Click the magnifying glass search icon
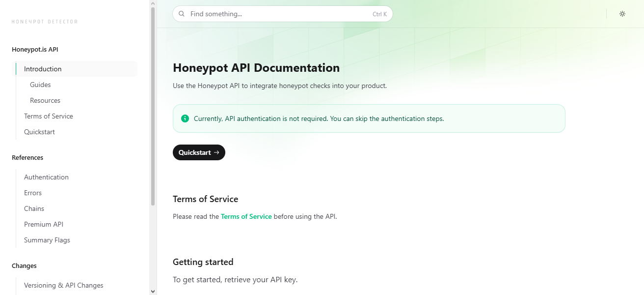 coord(182,14)
